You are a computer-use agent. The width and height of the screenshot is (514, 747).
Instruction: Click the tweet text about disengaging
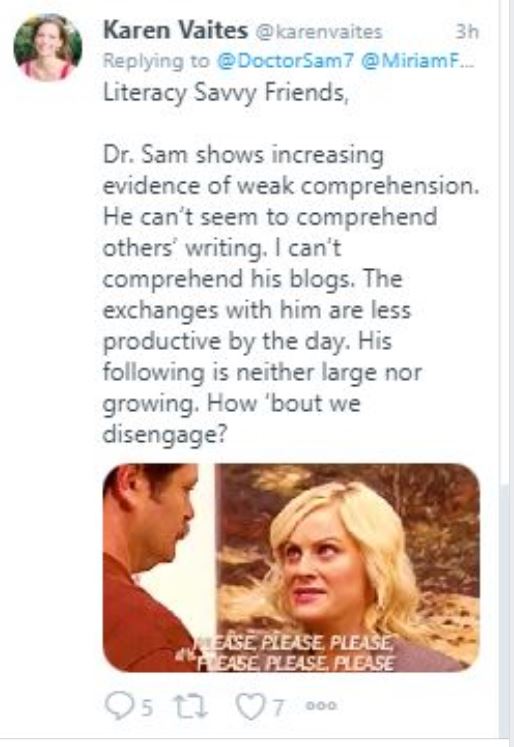[291, 294]
